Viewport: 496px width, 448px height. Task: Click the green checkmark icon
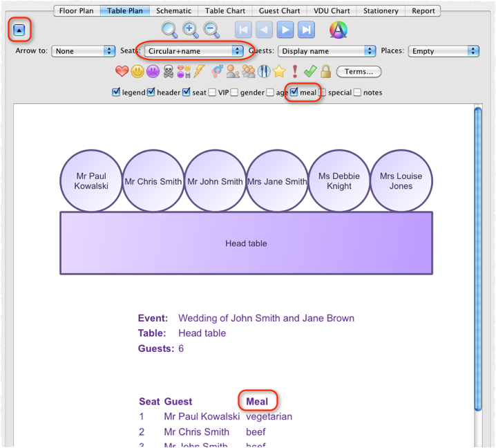tap(310, 71)
